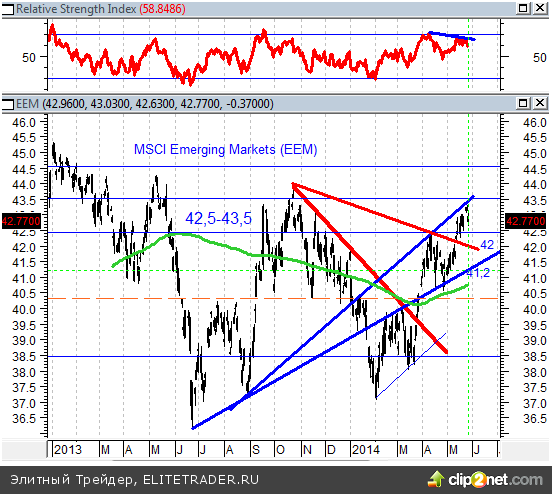Screen dimensions: 552x494
Task: Click the clip2net.com logo
Action: [495, 480]
